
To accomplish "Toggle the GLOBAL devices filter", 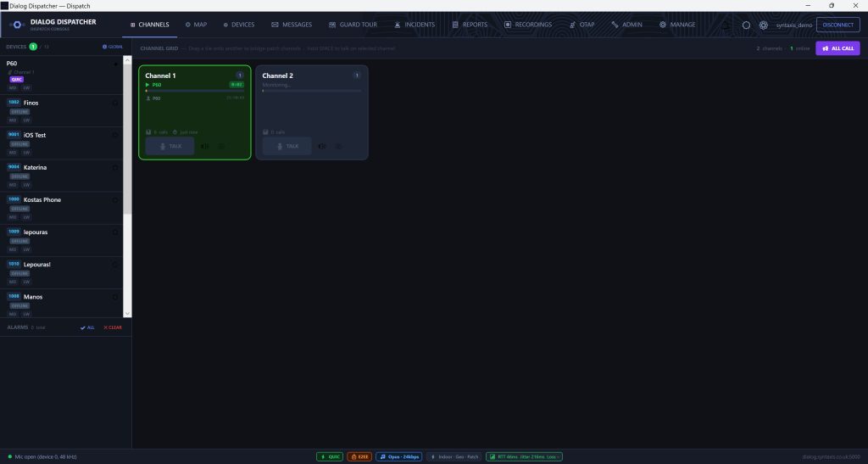I will pos(113,47).
